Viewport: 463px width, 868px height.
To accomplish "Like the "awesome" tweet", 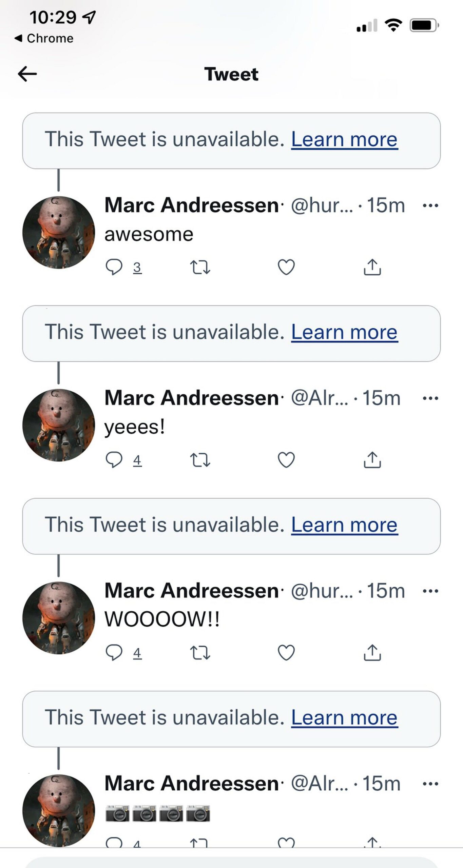I will [x=286, y=267].
